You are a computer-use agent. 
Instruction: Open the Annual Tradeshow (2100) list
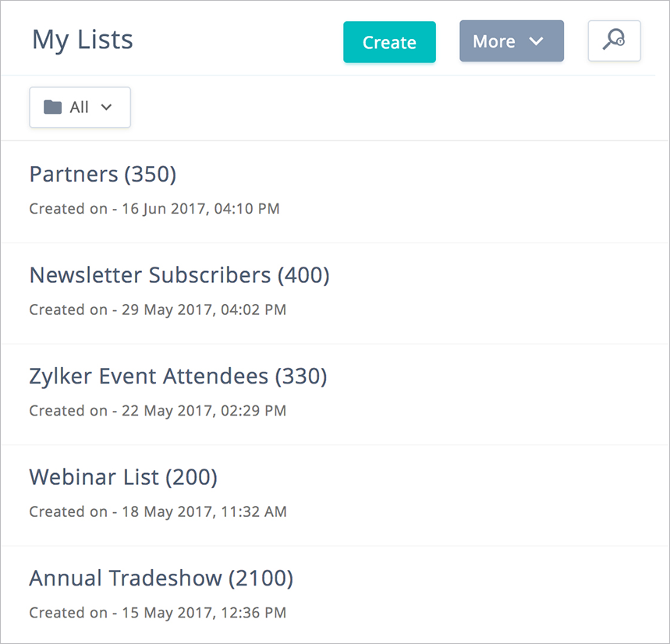pos(161,579)
